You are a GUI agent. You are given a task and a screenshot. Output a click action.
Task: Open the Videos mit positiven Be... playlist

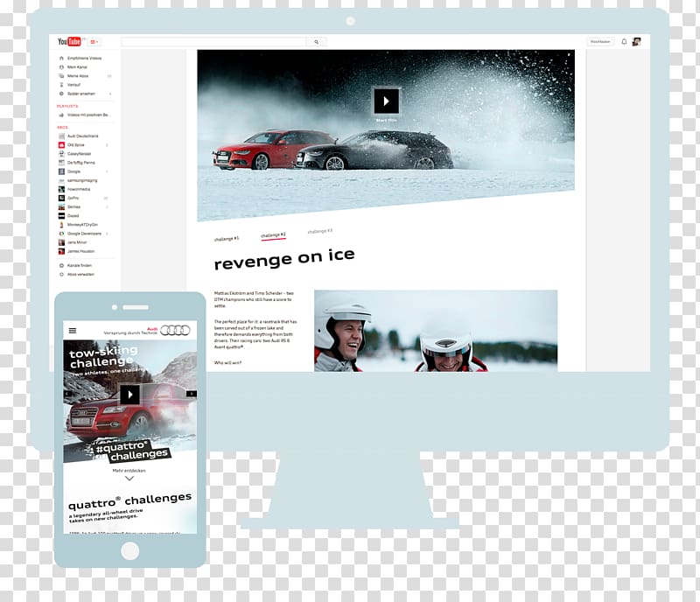point(88,115)
